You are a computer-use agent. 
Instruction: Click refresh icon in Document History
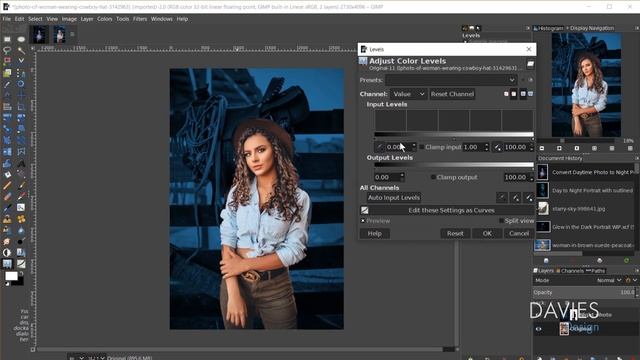626,260
